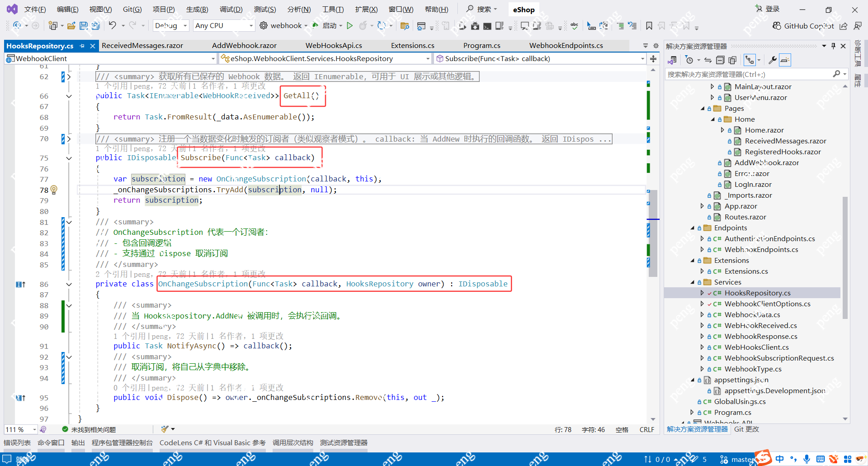Save the current file with the floppy icon
This screenshot has width=868, height=466.
(x=84, y=26)
